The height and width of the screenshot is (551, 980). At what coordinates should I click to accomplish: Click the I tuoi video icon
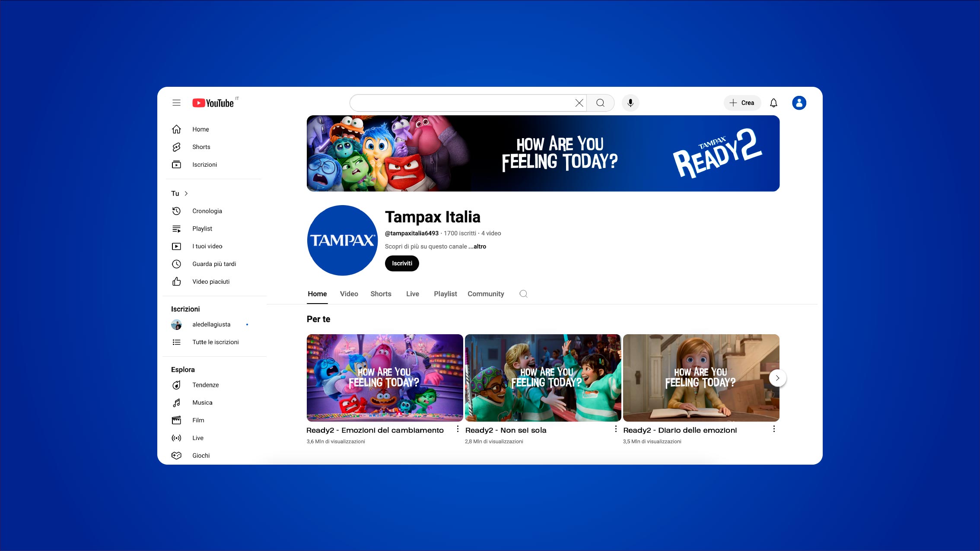click(x=176, y=246)
